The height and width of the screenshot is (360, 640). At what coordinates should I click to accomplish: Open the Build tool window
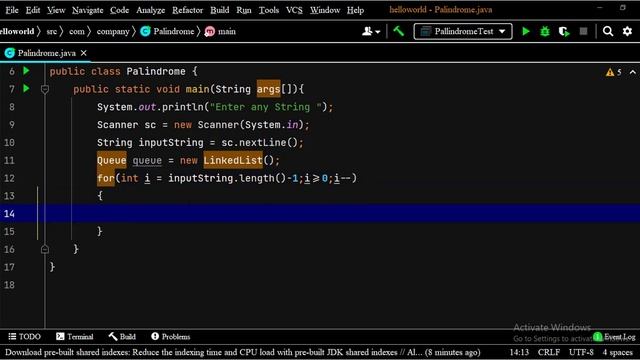point(122,336)
